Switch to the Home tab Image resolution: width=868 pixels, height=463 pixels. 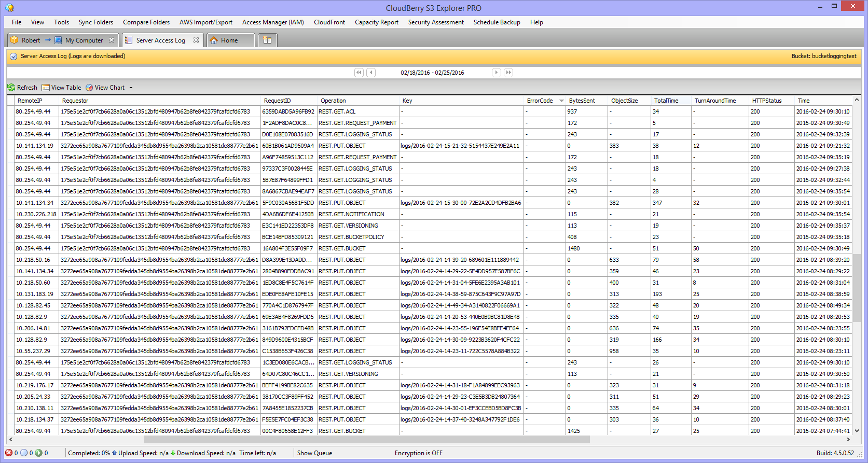coord(231,40)
